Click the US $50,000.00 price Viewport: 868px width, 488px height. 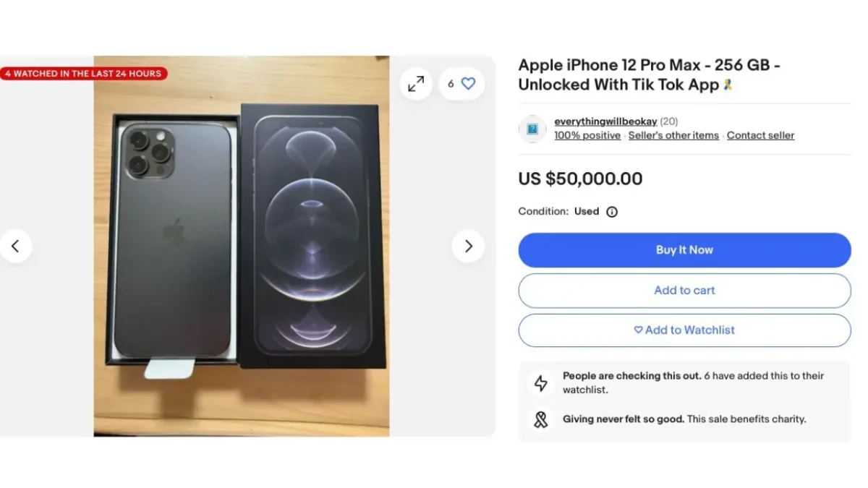click(x=580, y=179)
